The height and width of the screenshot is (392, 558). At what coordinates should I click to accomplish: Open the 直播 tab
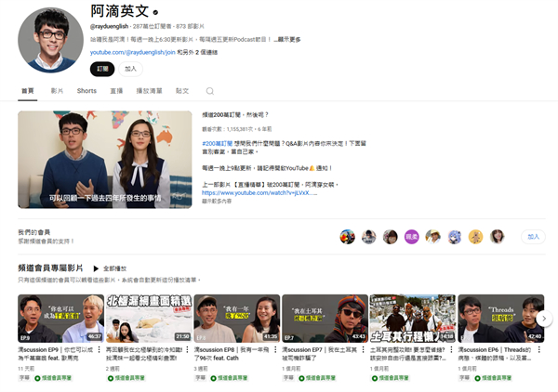[116, 91]
